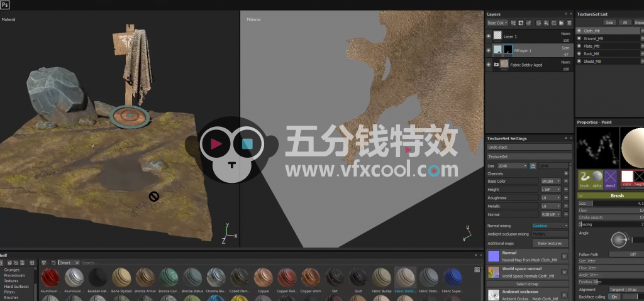Open the Base Col channel dropdown in Layers
This screenshot has width=644, height=301.
pos(497,23)
